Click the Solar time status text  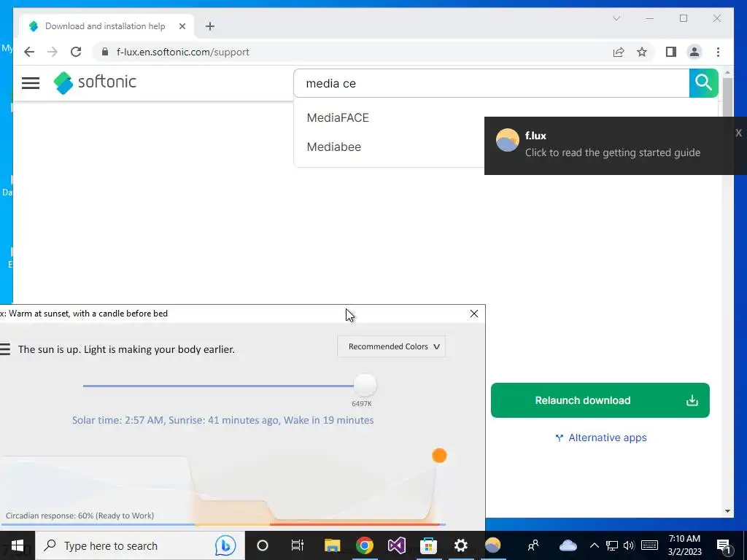click(222, 420)
